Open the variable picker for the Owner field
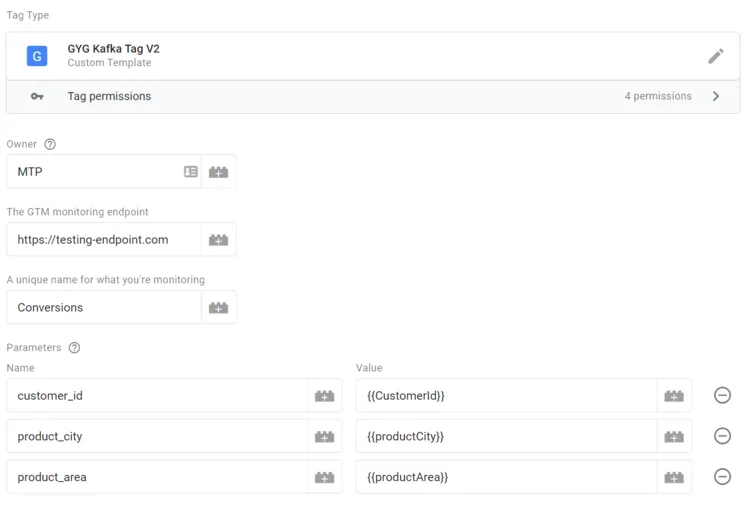 (x=219, y=172)
